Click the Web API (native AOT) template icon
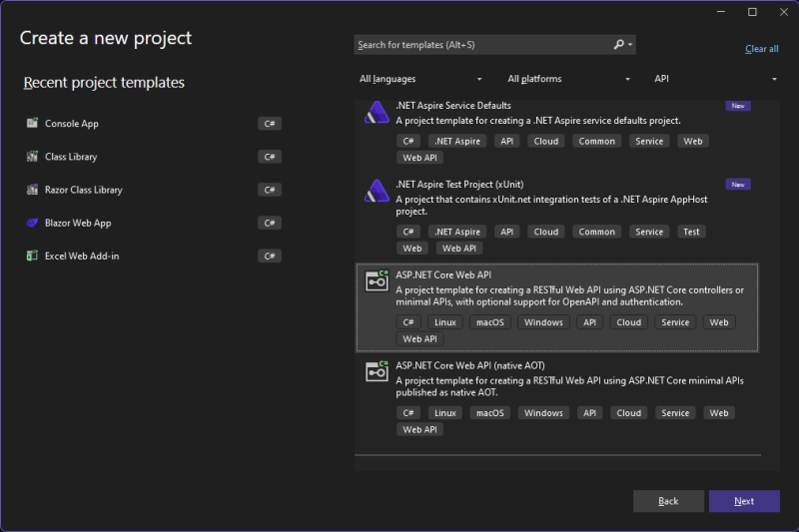 (x=378, y=371)
